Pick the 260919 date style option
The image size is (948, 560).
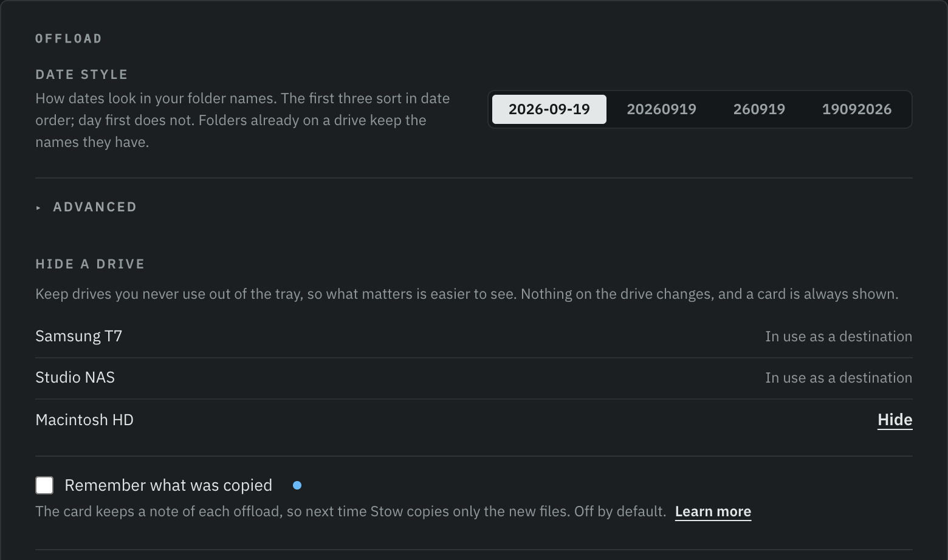759,109
